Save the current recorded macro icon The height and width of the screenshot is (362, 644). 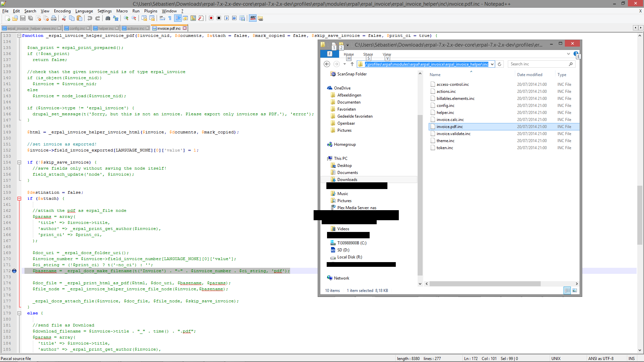point(242,18)
